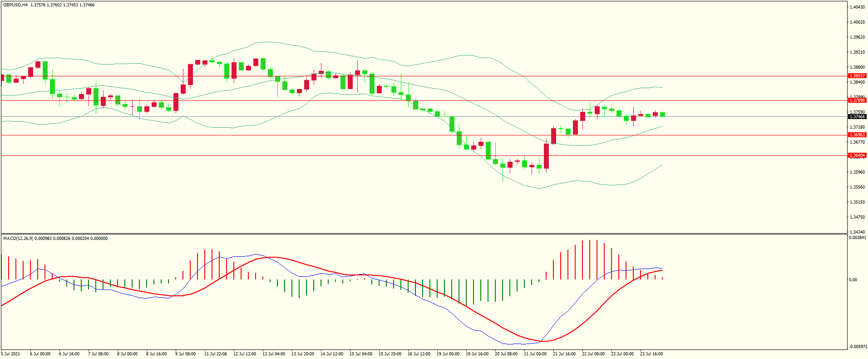Select the 1.38557 price level tag
The width and height of the screenshot is (868, 359).
click(857, 76)
